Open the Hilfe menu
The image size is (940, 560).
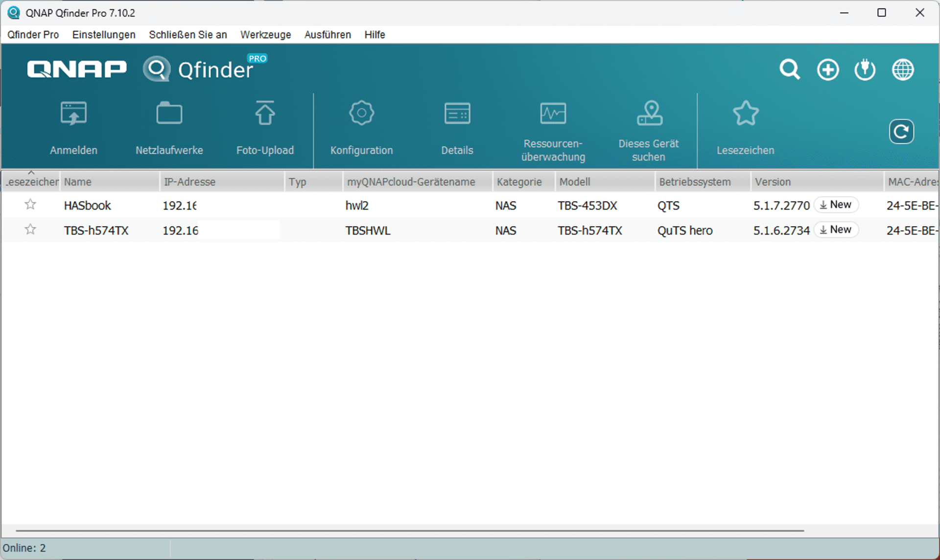(x=375, y=35)
